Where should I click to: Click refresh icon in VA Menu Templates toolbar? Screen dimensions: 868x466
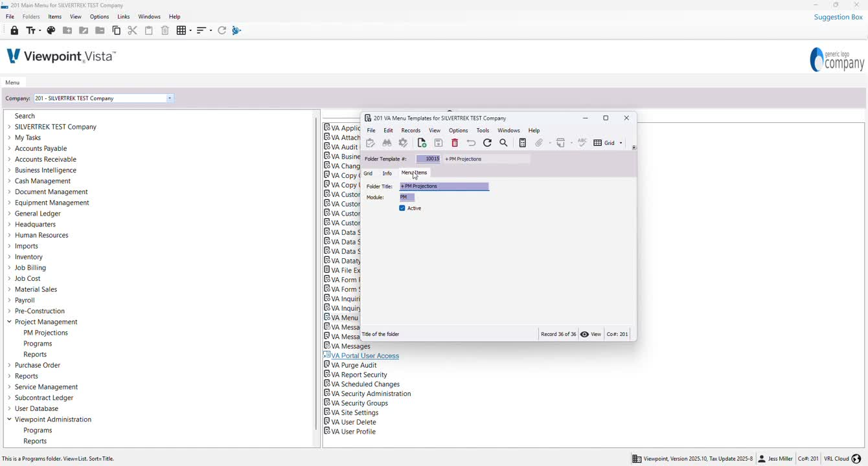click(487, 143)
